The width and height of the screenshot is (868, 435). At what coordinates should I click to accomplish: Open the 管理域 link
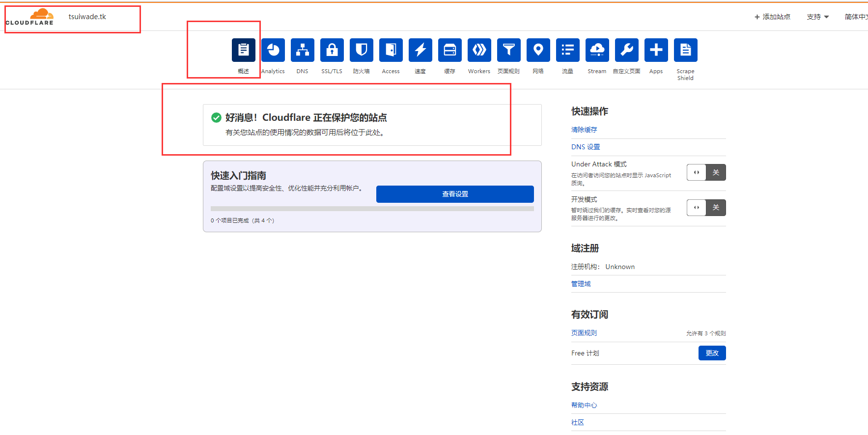[x=581, y=284]
